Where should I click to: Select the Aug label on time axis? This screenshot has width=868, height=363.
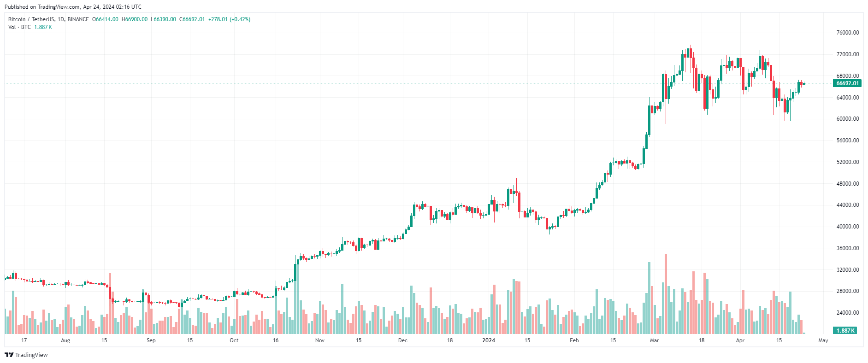(65, 340)
